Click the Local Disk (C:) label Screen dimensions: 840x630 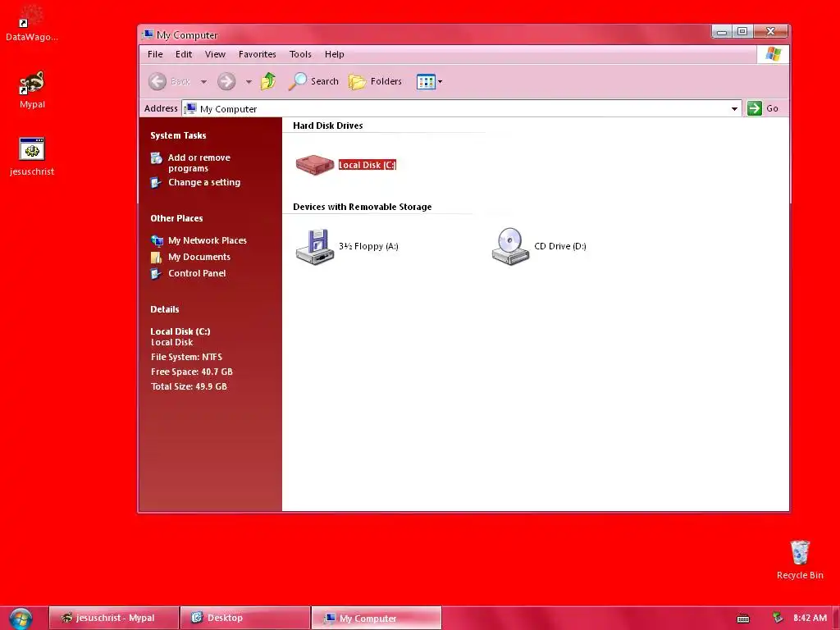tap(367, 165)
